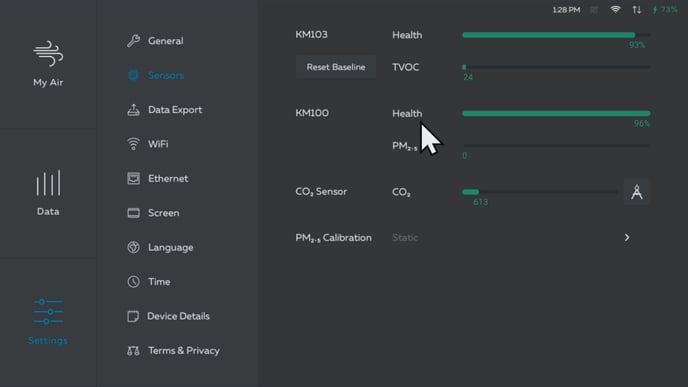Go to Data section label
The image size is (688, 387).
(x=48, y=211)
